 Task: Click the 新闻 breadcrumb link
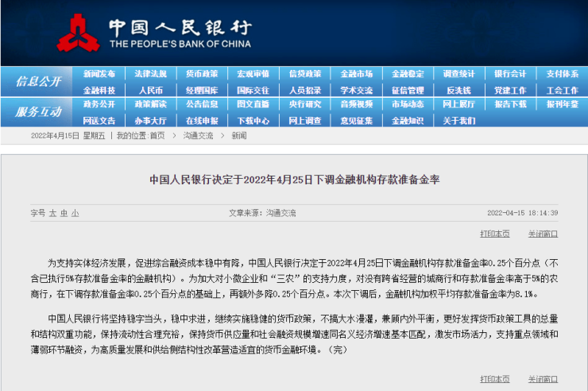[x=239, y=136]
